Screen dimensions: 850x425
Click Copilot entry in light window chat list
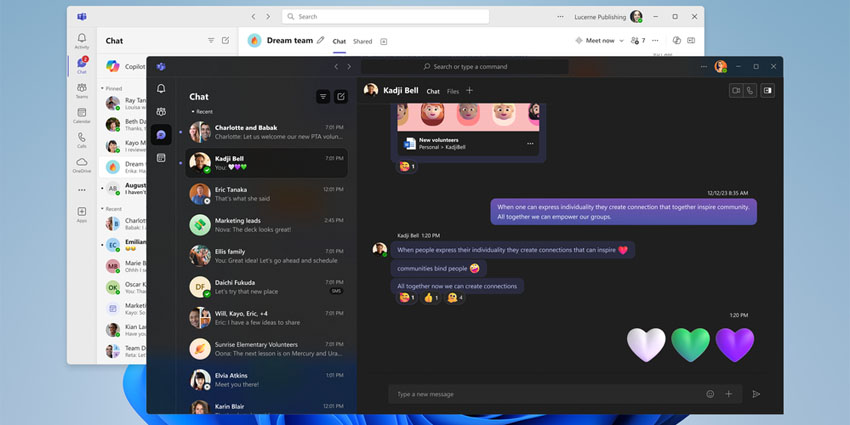pyautogui.click(x=125, y=66)
